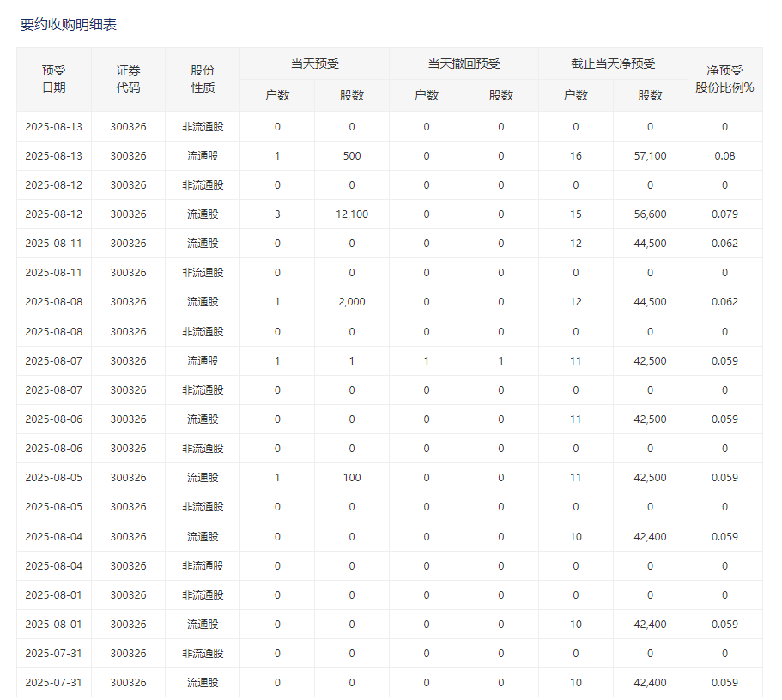Select 42,400 in the 2025-08-01 row

(650, 625)
